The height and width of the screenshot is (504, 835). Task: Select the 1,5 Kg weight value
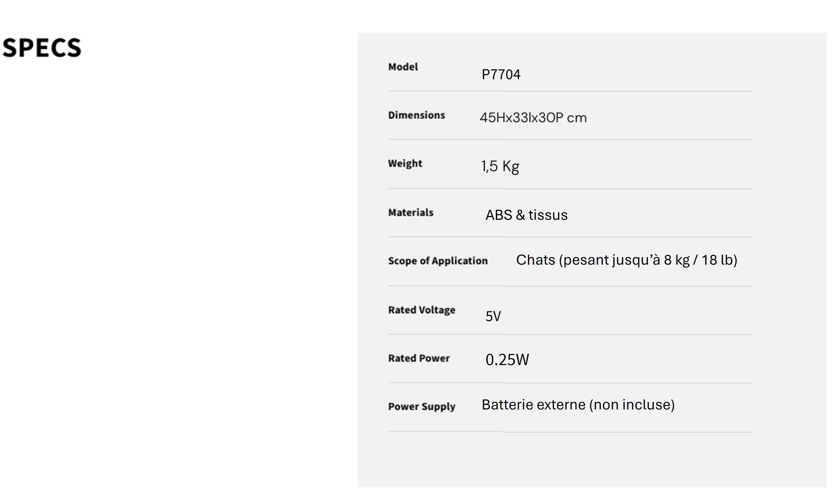tap(500, 166)
